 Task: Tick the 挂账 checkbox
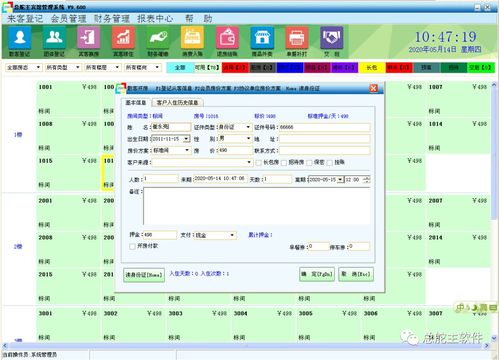tap(330, 163)
